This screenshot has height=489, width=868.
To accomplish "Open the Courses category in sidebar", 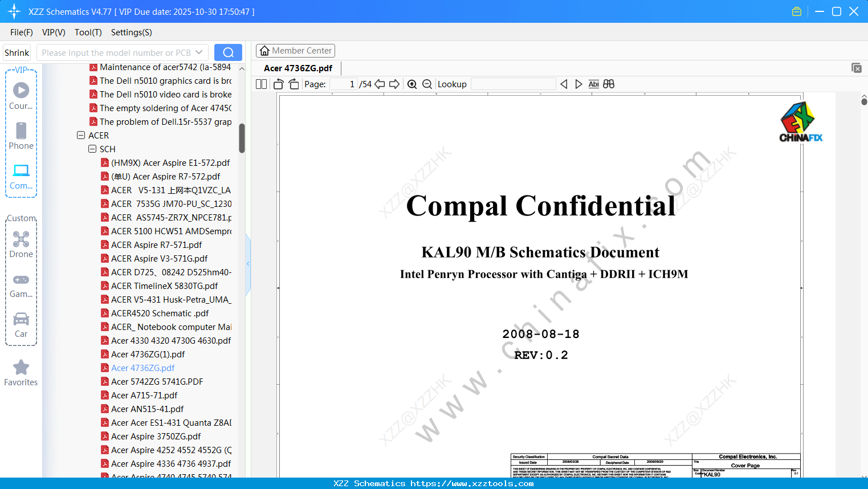I will click(21, 96).
